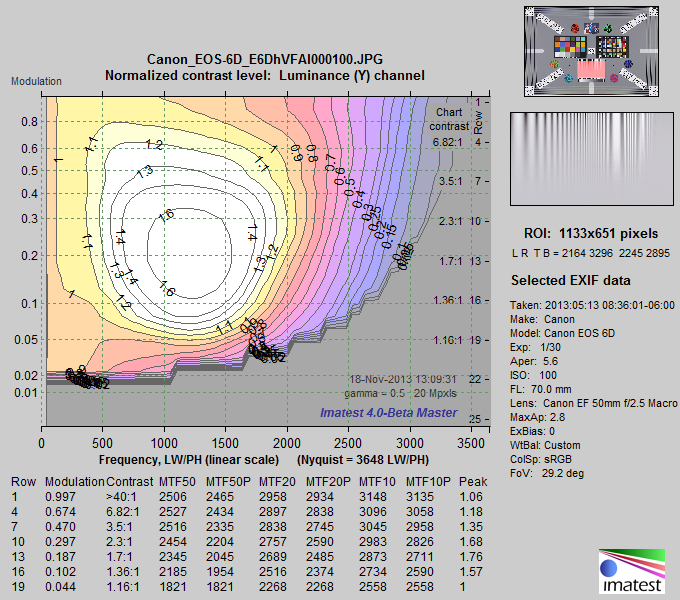Click the 'MTF50' column header
Screen dimensions: 680x600
(x=177, y=482)
